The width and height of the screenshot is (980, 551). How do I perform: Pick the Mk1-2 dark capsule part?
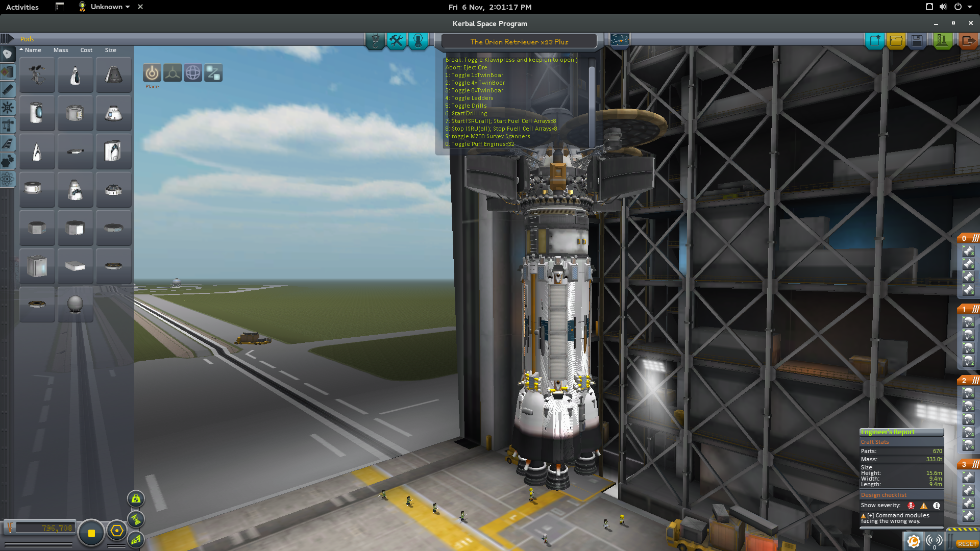point(114,75)
